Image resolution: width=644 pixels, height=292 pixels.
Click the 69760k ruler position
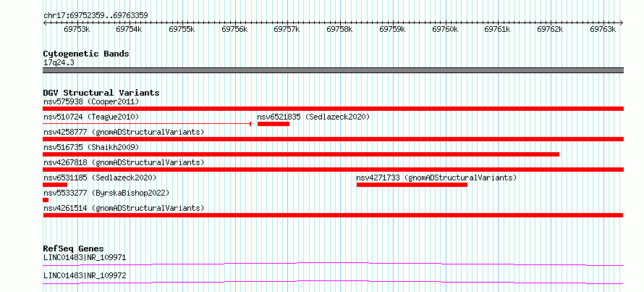point(445,29)
